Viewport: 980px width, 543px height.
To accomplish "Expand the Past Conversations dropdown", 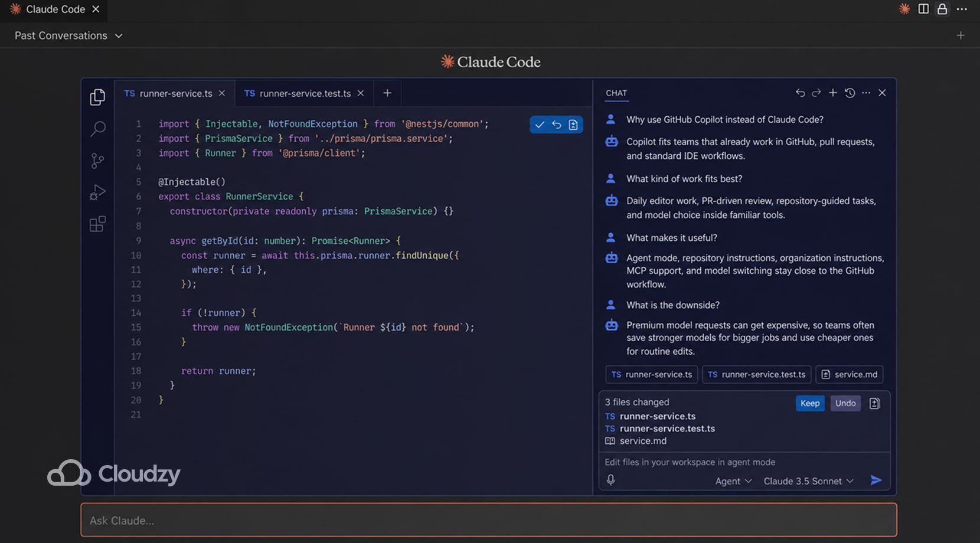I will coord(68,35).
